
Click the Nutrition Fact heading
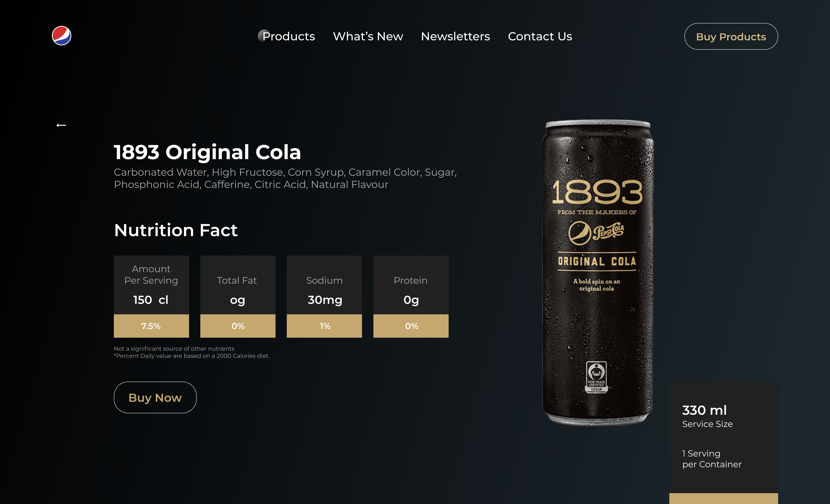point(176,230)
